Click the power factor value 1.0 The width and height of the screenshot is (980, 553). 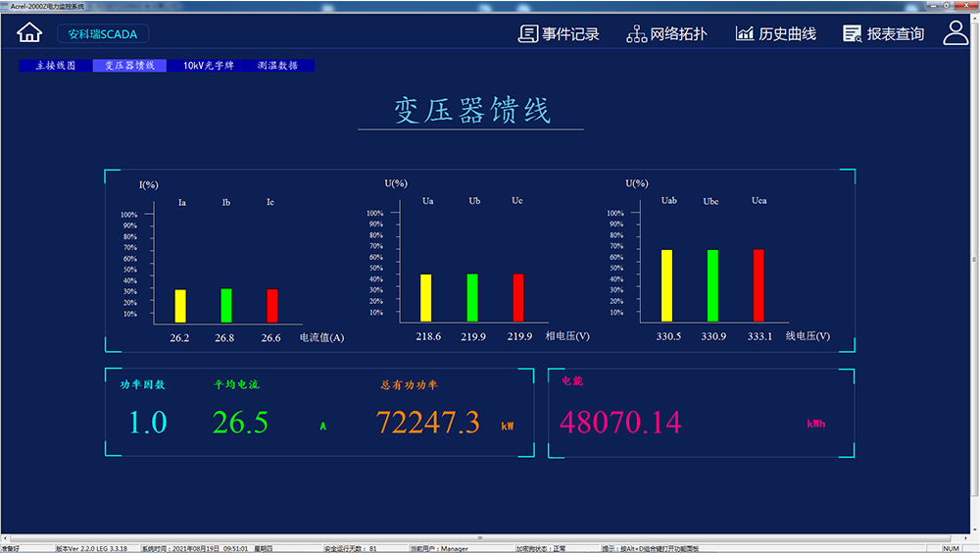(x=148, y=423)
